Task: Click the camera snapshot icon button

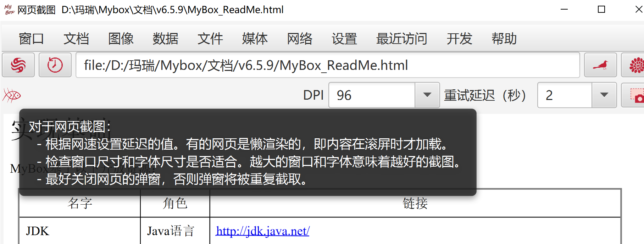Action: (634, 95)
